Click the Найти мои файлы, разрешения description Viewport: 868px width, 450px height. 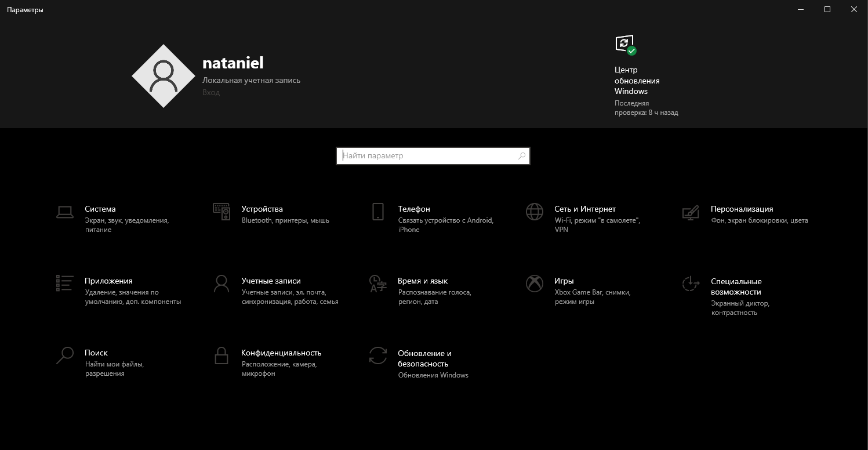114,369
